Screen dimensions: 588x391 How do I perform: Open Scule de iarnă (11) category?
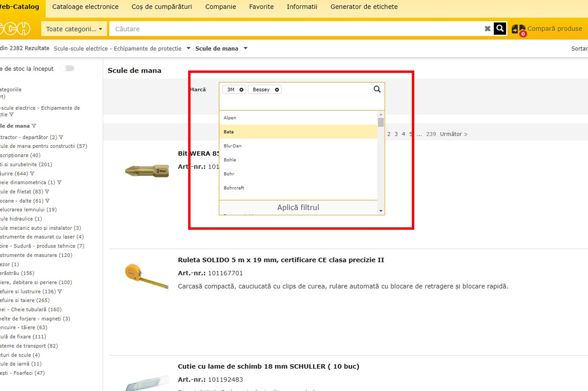pos(21,364)
